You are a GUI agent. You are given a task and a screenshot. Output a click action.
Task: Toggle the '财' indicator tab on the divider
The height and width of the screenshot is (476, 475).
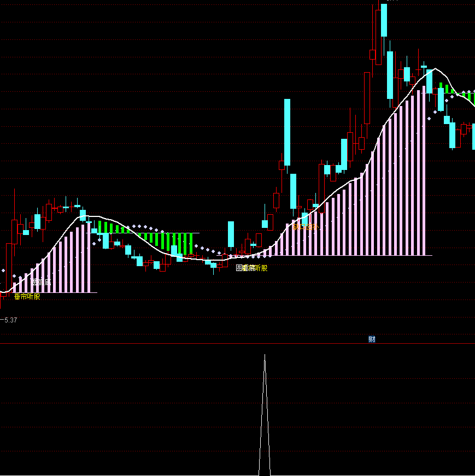(372, 339)
